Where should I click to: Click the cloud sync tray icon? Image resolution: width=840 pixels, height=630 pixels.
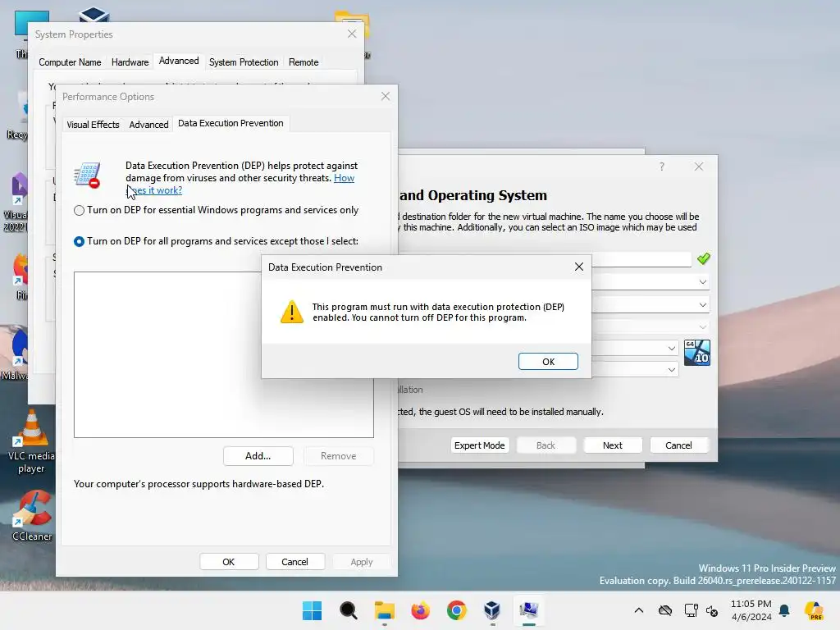pos(665,610)
